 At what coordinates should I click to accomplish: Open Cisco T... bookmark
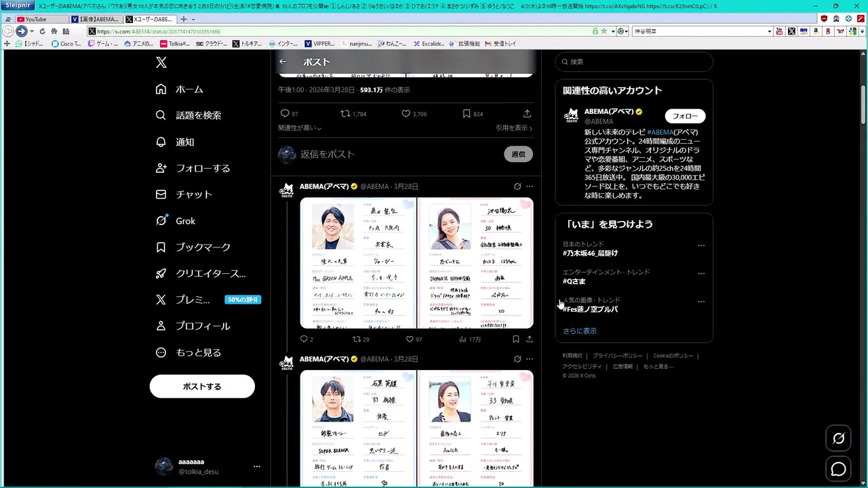(x=66, y=43)
